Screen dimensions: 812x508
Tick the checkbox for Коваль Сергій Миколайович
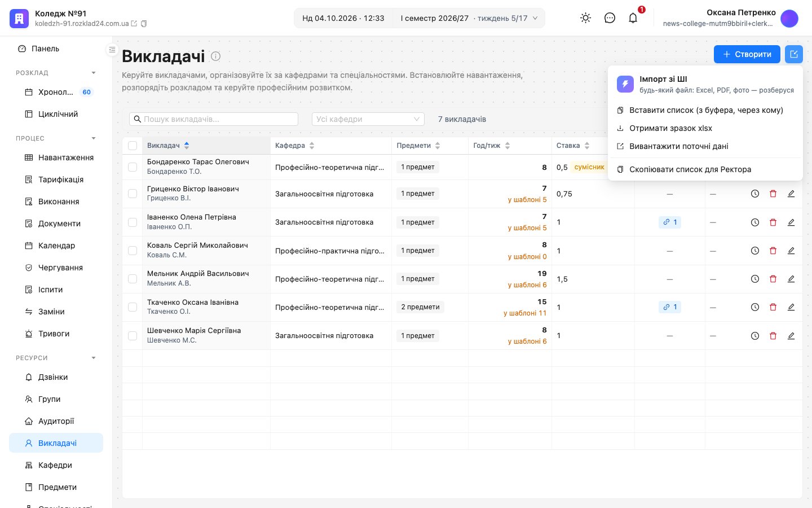133,251
